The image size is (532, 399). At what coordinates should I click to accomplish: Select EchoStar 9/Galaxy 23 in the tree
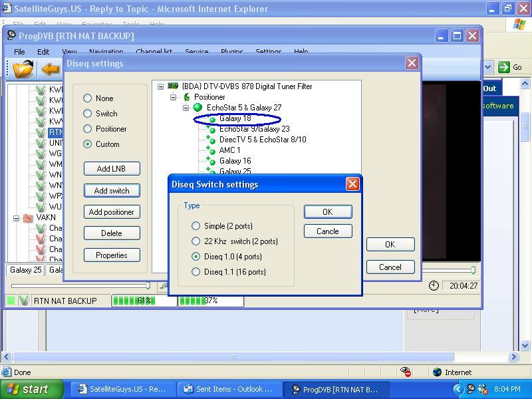tap(255, 129)
